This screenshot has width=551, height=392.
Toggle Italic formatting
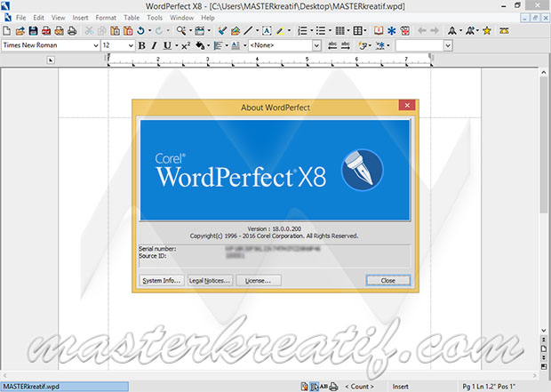154,45
